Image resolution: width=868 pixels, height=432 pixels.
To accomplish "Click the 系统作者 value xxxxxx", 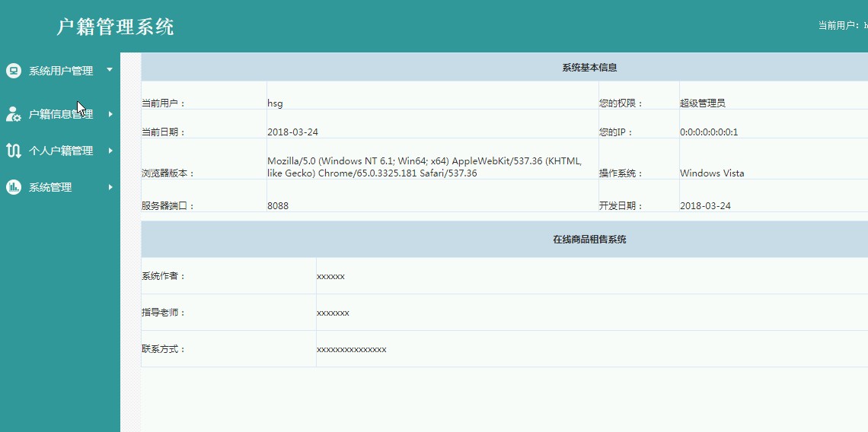I will point(330,277).
